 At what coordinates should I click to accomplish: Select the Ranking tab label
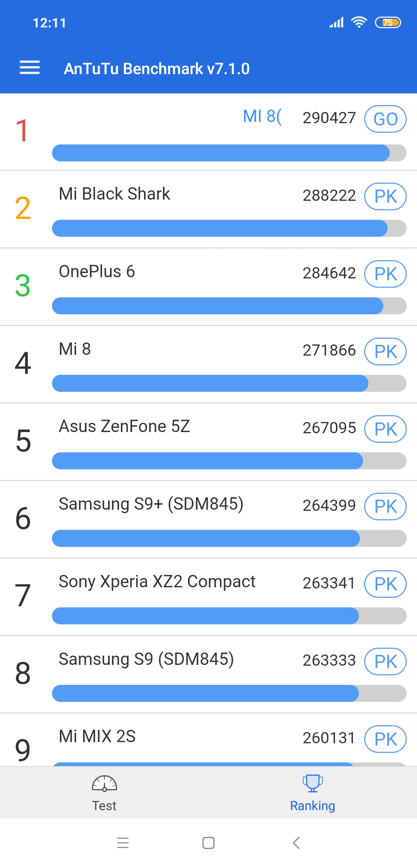[312, 806]
